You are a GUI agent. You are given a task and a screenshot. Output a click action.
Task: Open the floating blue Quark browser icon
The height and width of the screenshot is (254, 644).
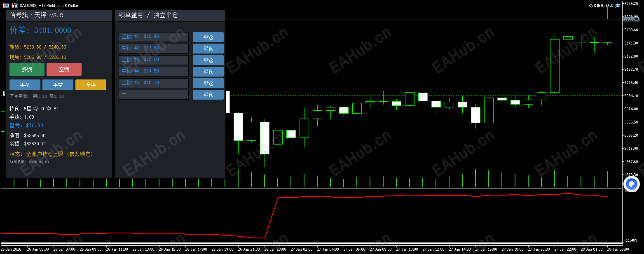point(632,184)
